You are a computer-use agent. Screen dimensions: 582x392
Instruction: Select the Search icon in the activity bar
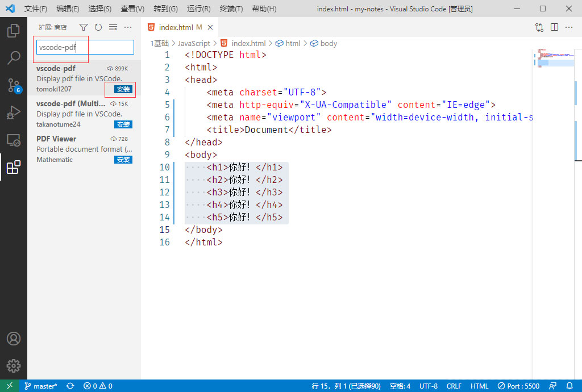point(14,57)
